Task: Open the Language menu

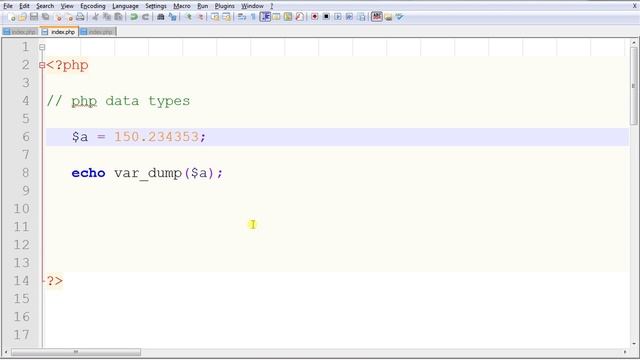Action: click(125, 6)
